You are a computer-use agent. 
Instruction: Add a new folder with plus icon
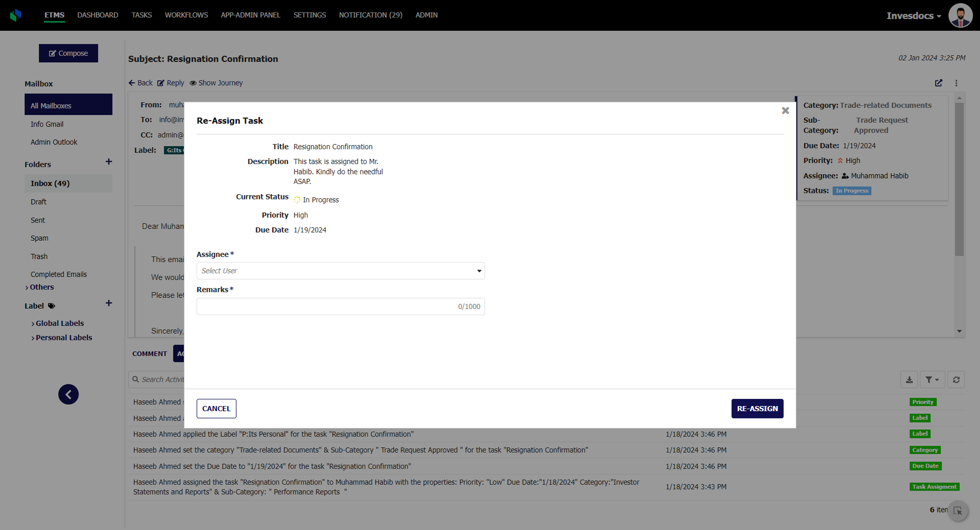point(109,162)
